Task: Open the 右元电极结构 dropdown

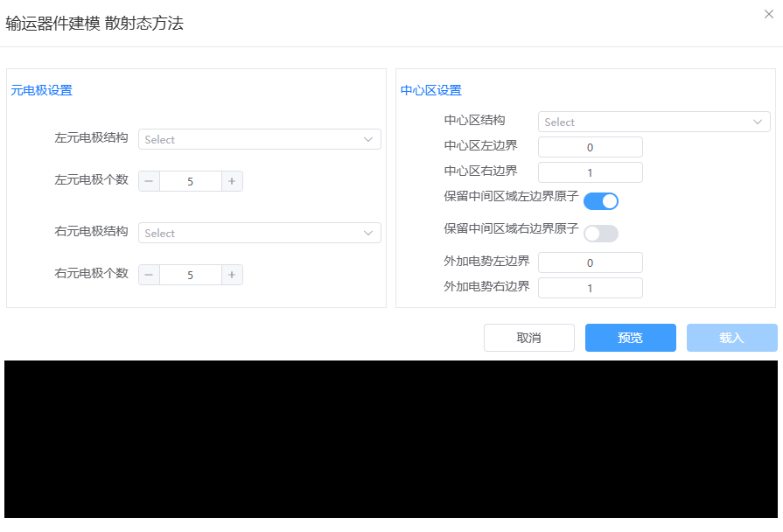Action: point(259,233)
